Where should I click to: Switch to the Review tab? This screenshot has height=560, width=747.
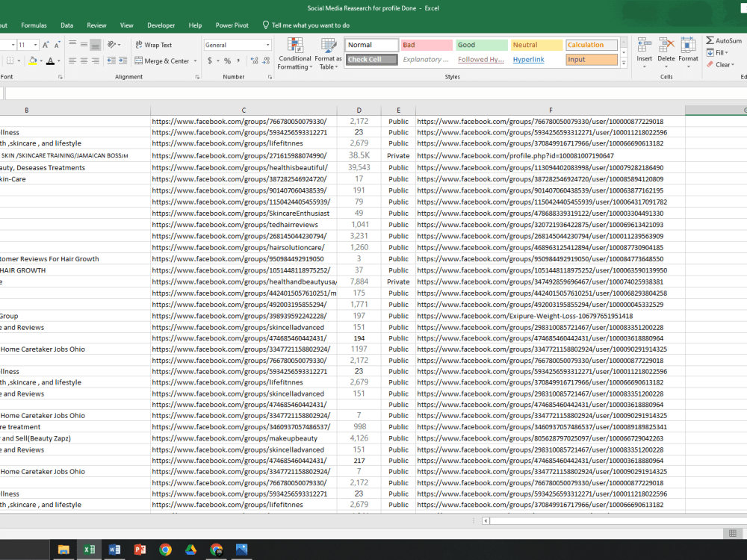pyautogui.click(x=96, y=25)
